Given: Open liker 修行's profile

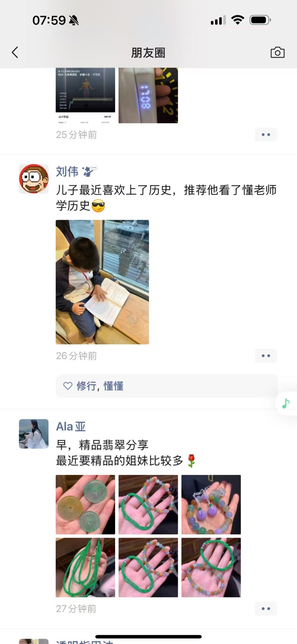Looking at the screenshot, I should coord(87,386).
